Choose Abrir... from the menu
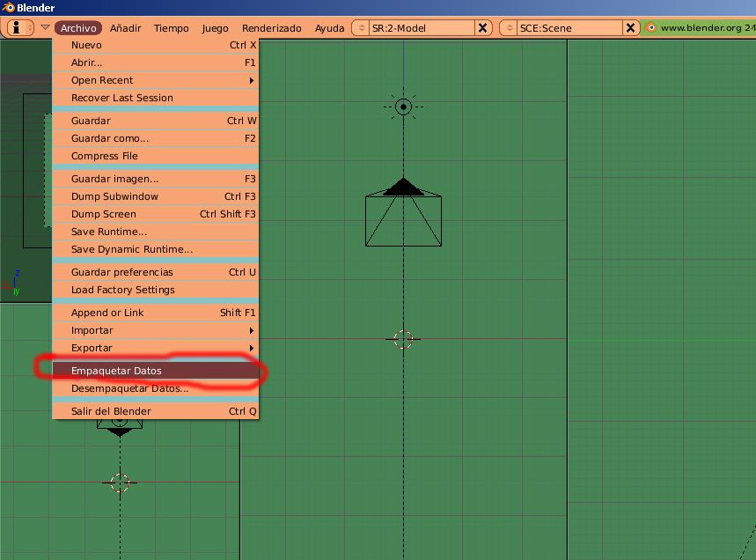The width and height of the screenshot is (756, 560). (x=155, y=63)
